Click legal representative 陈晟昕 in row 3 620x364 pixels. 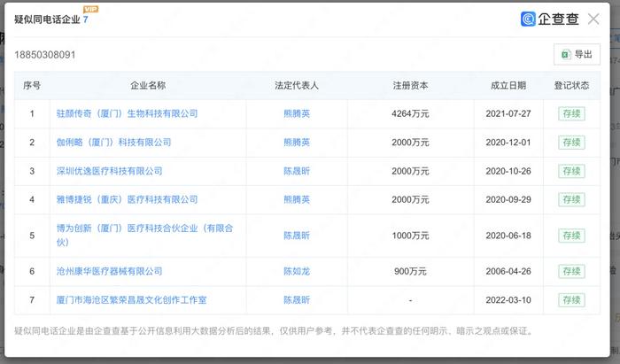pos(297,171)
